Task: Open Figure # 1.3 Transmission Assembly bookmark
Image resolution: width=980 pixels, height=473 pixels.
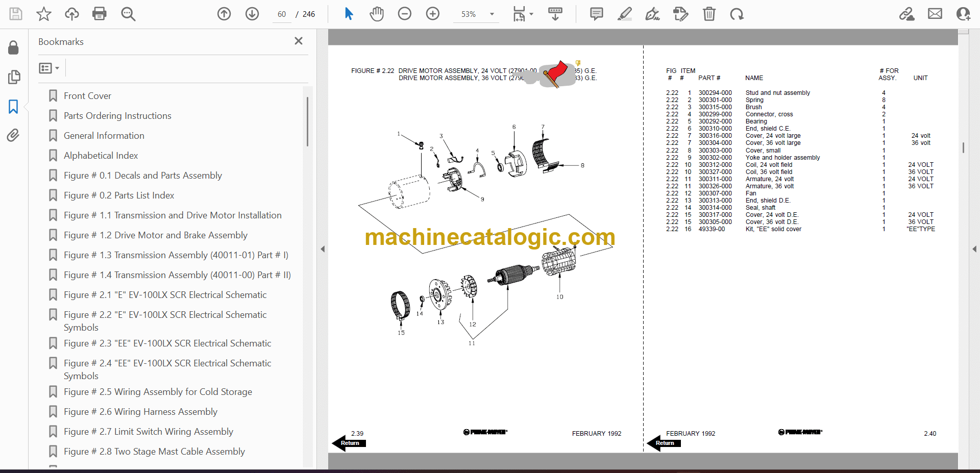Action: click(x=176, y=255)
